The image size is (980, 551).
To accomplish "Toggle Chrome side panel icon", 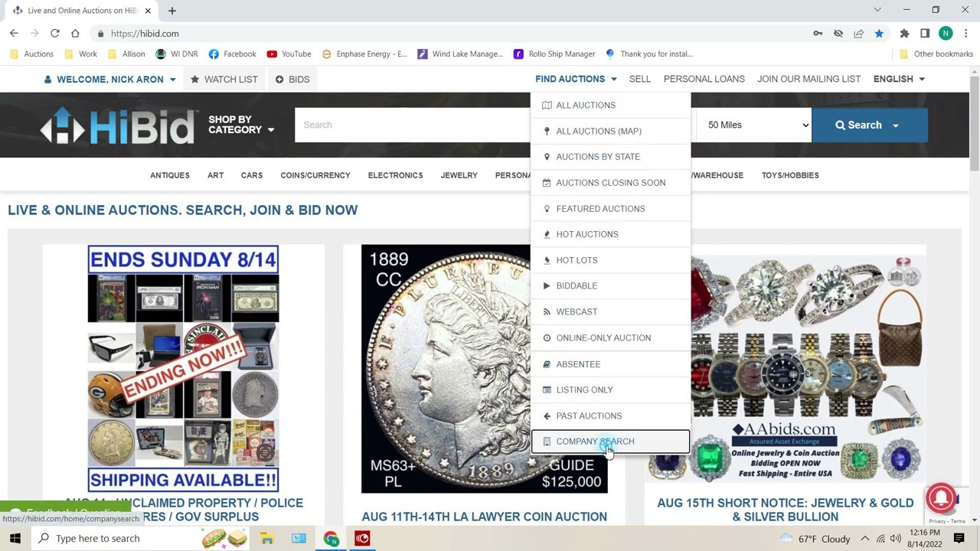I will click(x=925, y=34).
